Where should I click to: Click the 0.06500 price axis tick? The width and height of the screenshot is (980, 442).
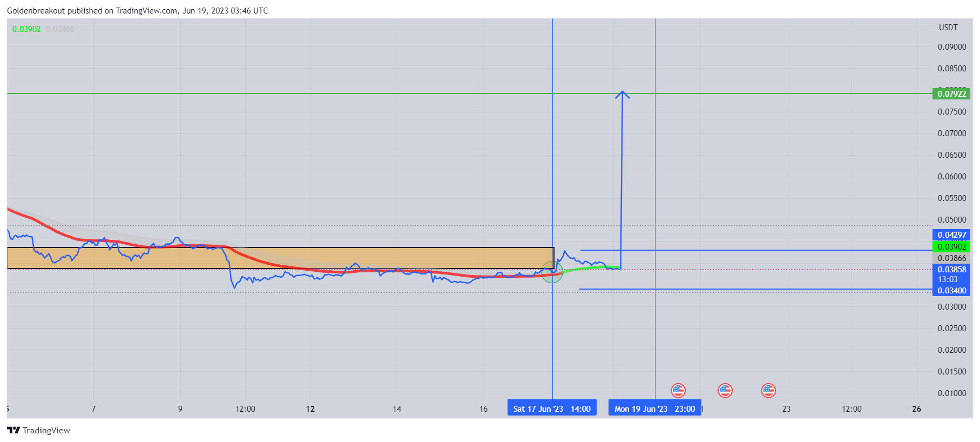[x=952, y=155]
